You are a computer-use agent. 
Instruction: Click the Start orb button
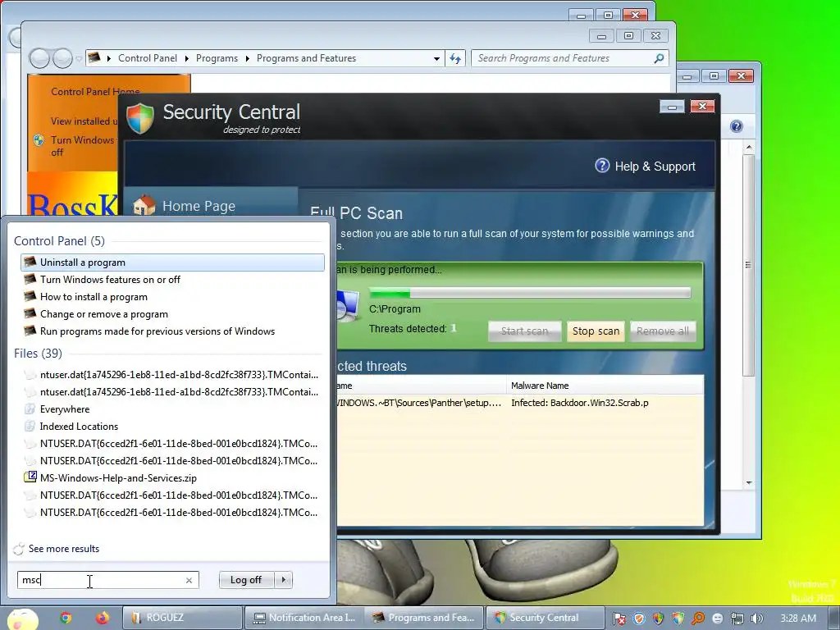coord(22,619)
